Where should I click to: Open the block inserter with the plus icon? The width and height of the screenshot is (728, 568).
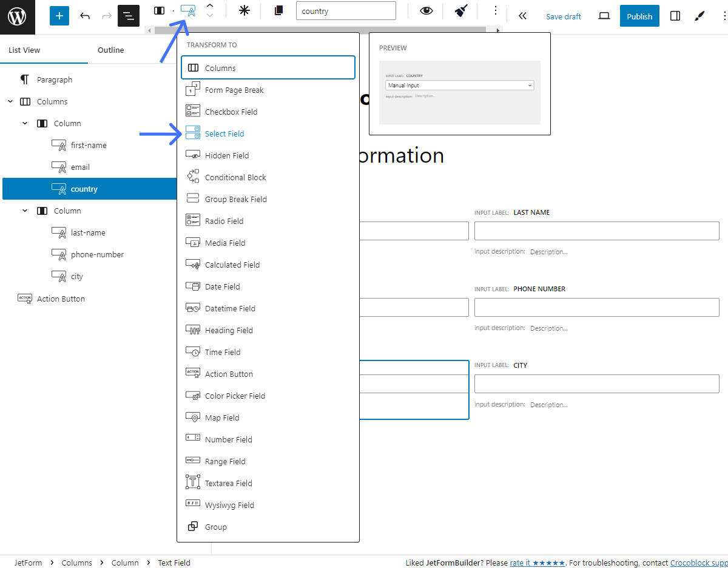click(59, 15)
